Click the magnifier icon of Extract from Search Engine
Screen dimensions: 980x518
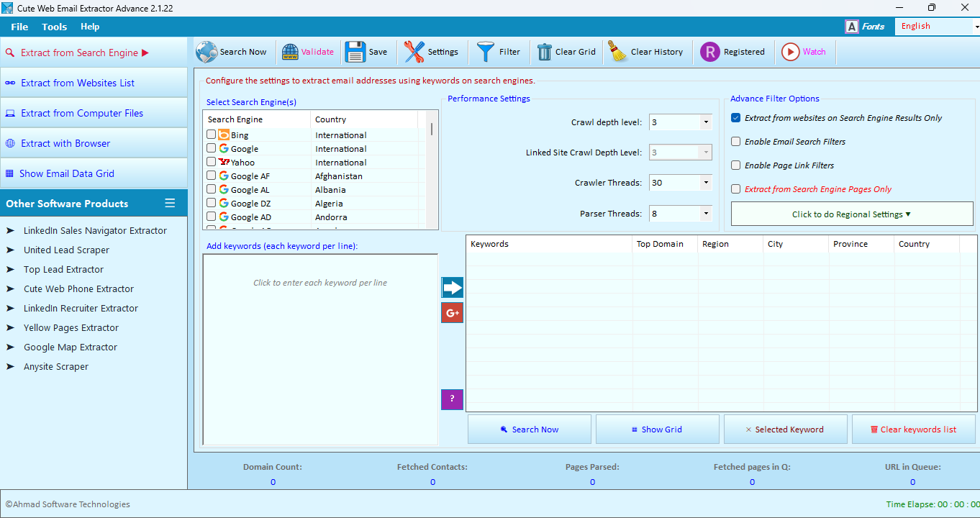click(10, 53)
